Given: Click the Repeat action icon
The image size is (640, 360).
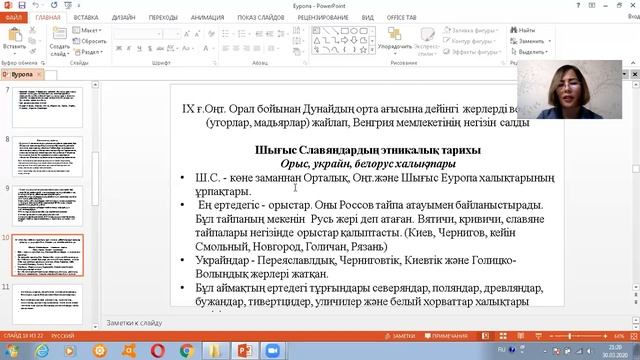Looking at the screenshot, I should [54, 5].
